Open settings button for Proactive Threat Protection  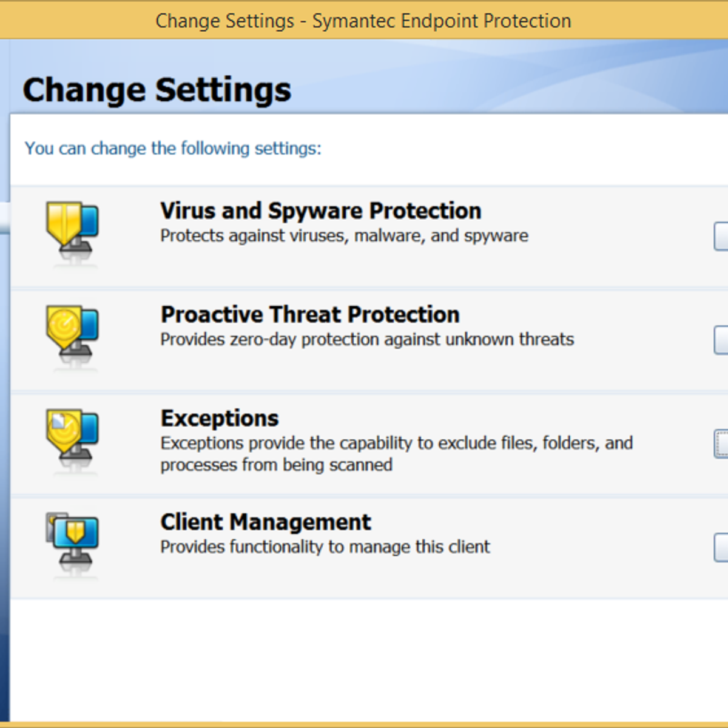click(721, 340)
